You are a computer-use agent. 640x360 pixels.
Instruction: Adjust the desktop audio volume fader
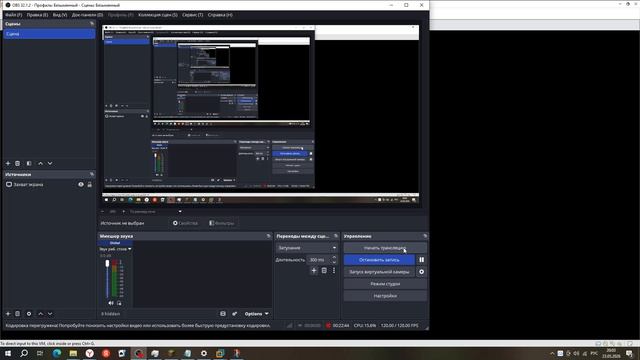[107, 264]
